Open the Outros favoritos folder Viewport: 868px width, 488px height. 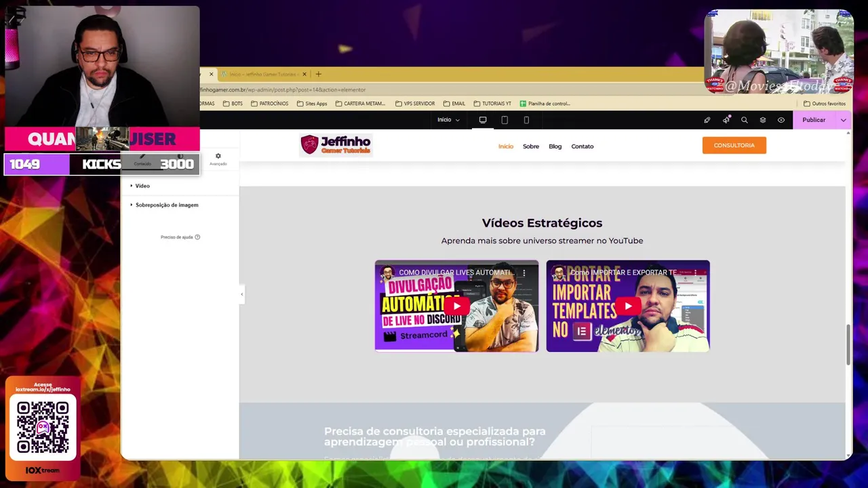[825, 104]
